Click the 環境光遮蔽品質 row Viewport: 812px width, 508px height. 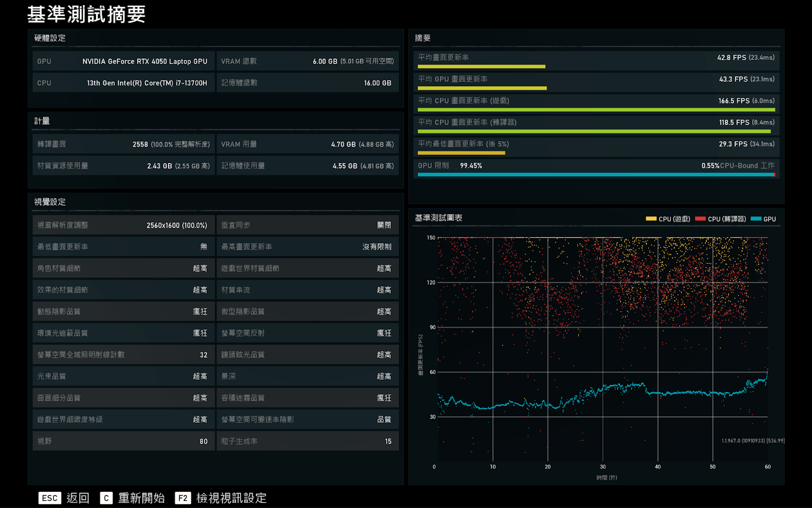tap(123, 333)
